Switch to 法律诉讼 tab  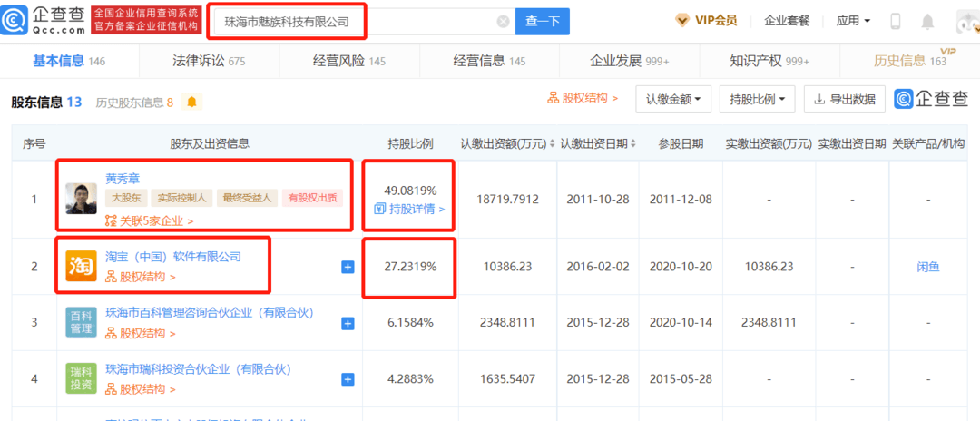point(209,61)
